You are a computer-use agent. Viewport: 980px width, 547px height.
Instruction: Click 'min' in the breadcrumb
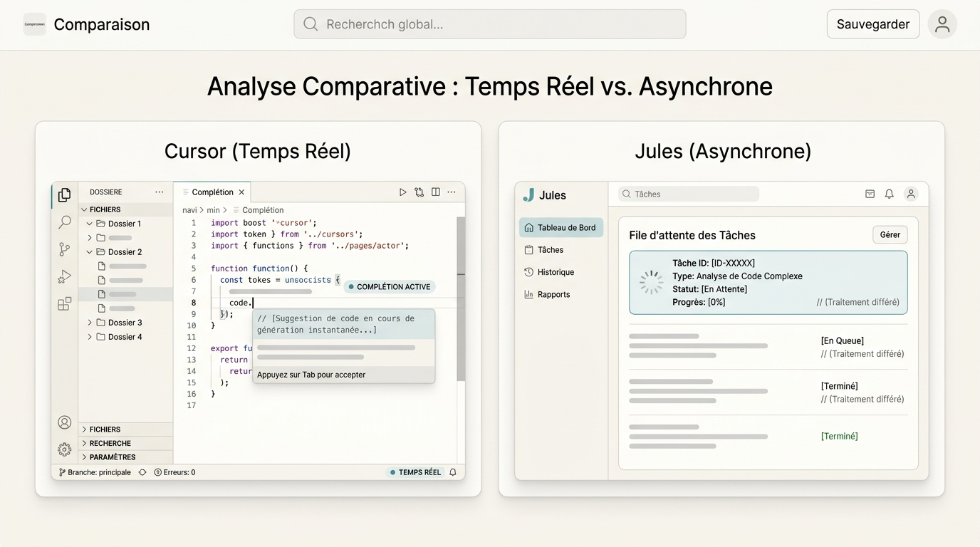(213, 210)
